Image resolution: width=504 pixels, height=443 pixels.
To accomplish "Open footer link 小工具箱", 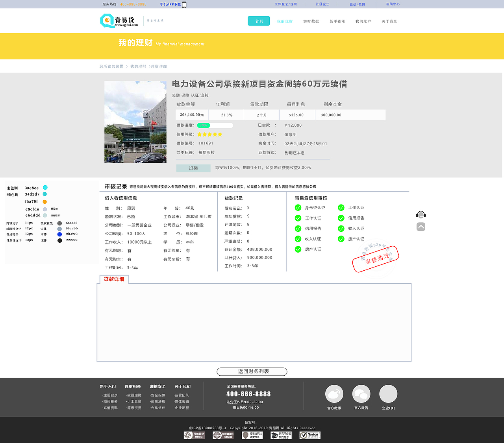I will click(134, 402).
